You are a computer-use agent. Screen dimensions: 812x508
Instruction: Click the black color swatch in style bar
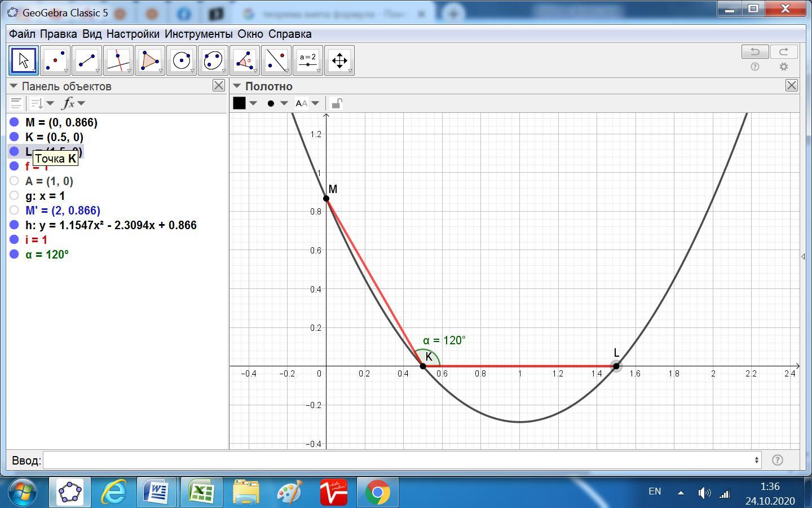pyautogui.click(x=239, y=103)
